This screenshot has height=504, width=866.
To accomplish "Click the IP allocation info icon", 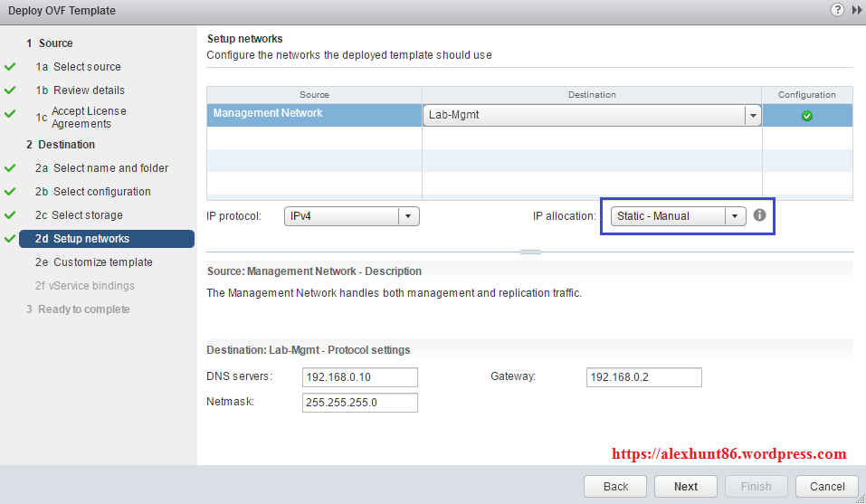I will point(760,215).
